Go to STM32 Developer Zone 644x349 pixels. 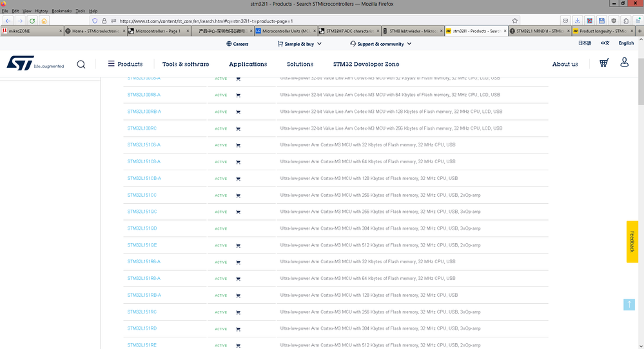[366, 64]
